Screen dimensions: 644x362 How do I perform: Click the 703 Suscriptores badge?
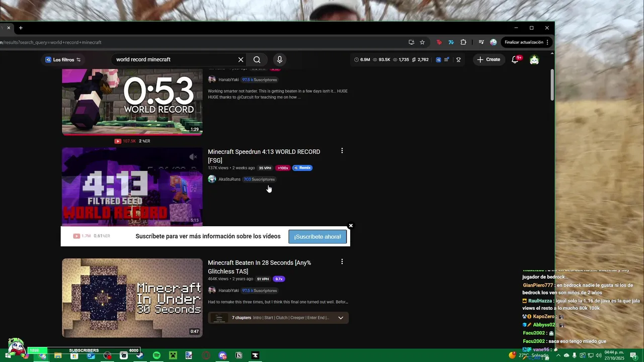tap(259, 179)
